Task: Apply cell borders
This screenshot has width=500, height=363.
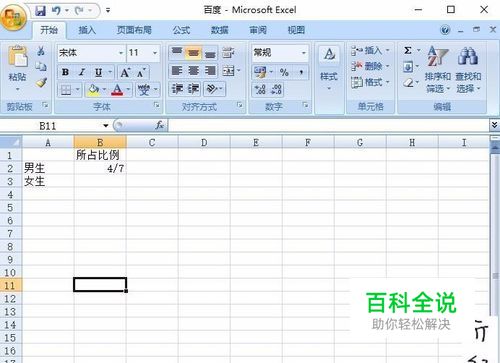Action: pyautogui.click(x=66, y=90)
